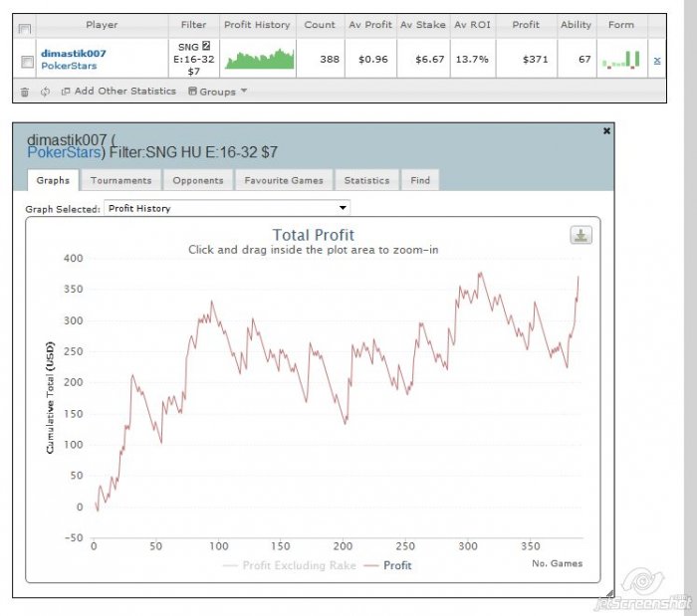The image size is (697, 616).
Task: Open PokerStars link in popup title
Action: click(x=64, y=152)
